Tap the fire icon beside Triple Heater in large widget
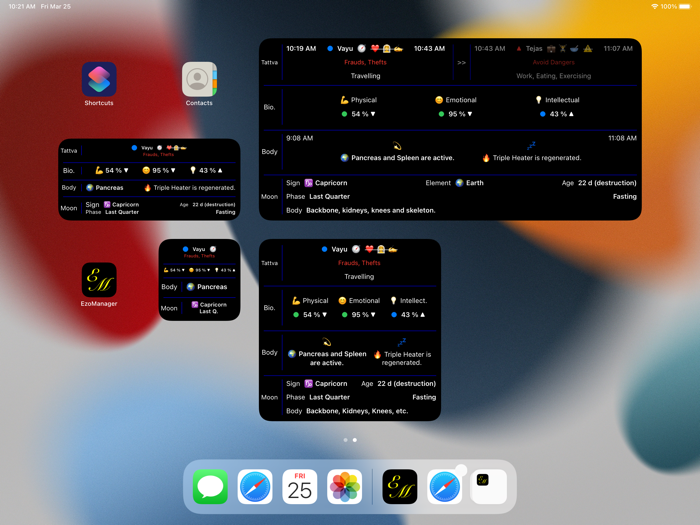 tap(486, 158)
